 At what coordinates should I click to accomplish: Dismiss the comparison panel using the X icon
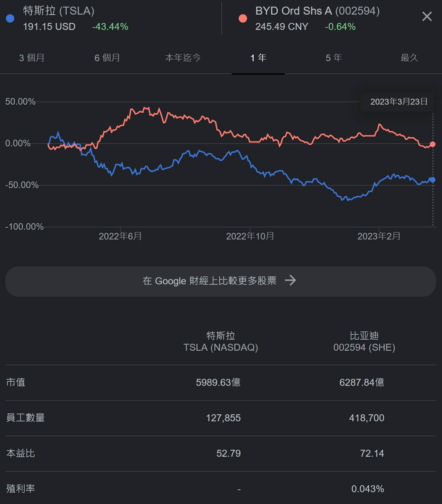coord(427,17)
